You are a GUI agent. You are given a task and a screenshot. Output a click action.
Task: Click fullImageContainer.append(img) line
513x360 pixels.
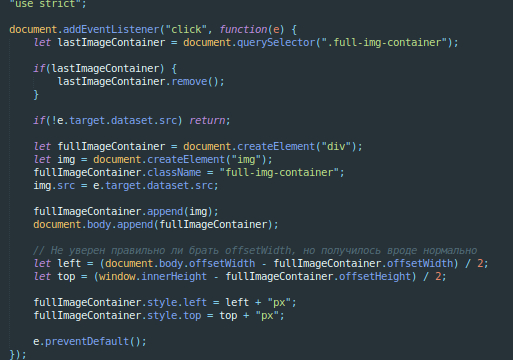pyautogui.click(x=126, y=212)
